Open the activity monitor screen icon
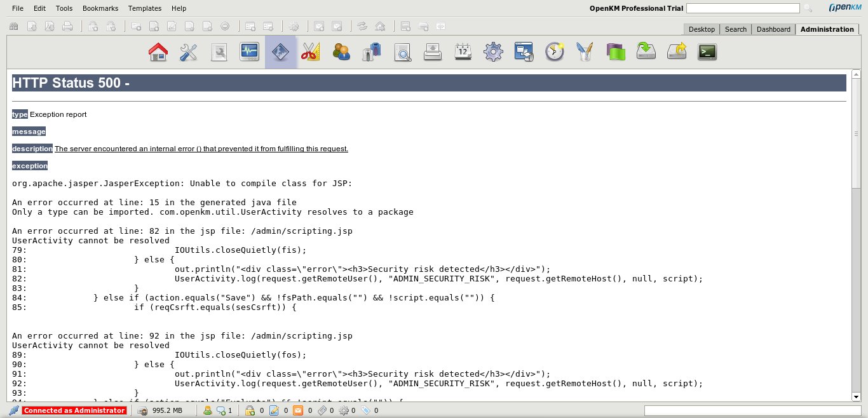Viewport: 868px width, 418px height. [250, 52]
